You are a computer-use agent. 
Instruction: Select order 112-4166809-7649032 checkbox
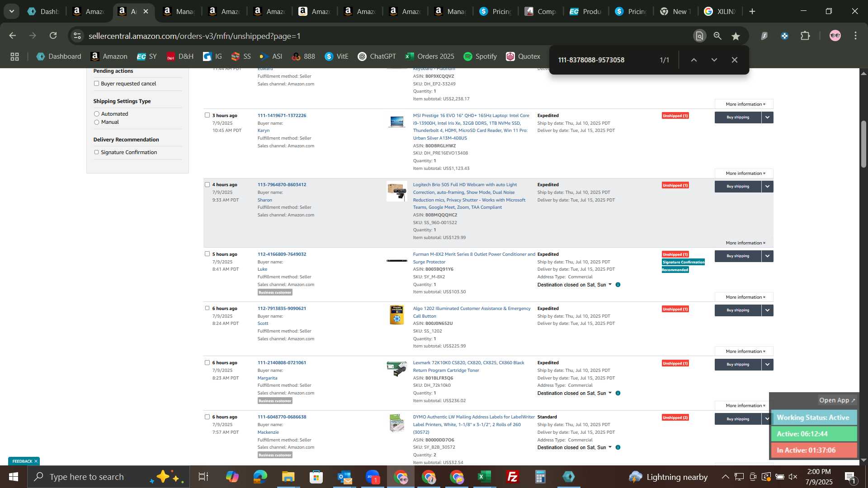(x=207, y=254)
